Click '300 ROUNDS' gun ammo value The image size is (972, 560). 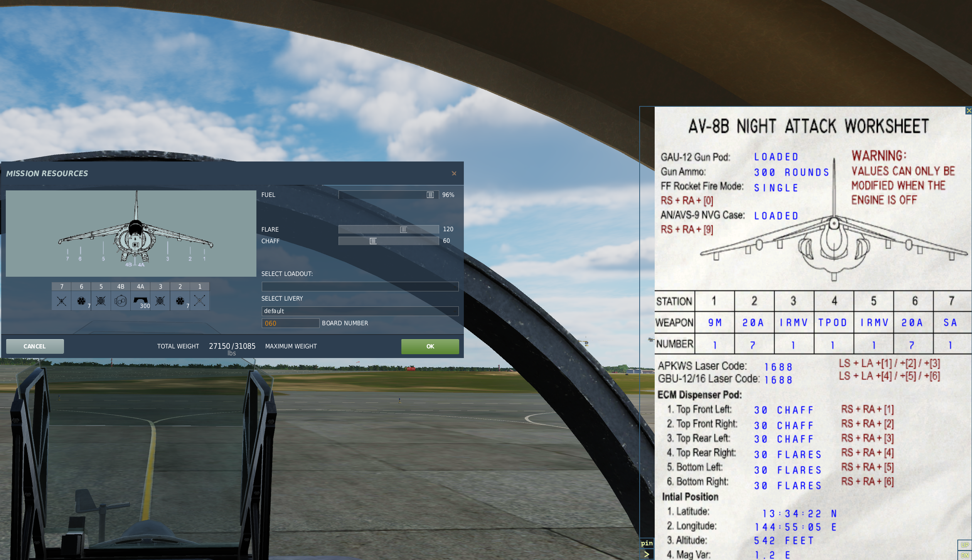(792, 172)
